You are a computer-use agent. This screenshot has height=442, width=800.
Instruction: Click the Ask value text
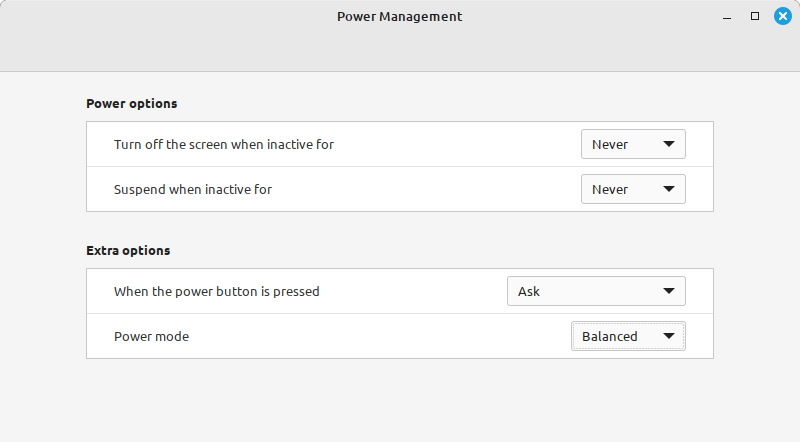point(529,291)
